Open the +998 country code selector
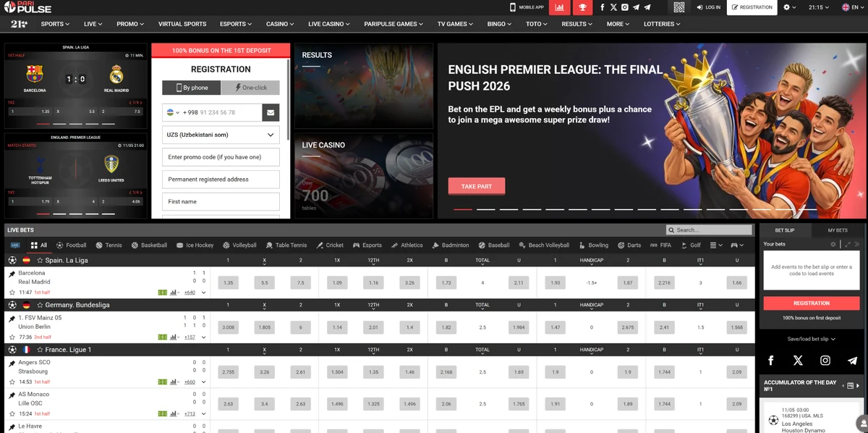This screenshot has height=433, width=868. click(172, 112)
